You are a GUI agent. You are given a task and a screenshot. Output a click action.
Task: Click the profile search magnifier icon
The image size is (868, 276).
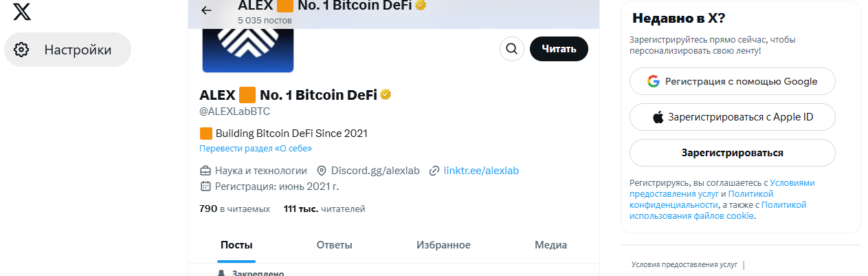[511, 49]
